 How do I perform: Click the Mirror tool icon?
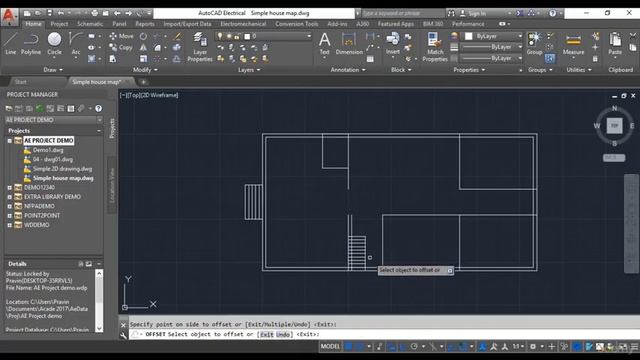(x=143, y=47)
